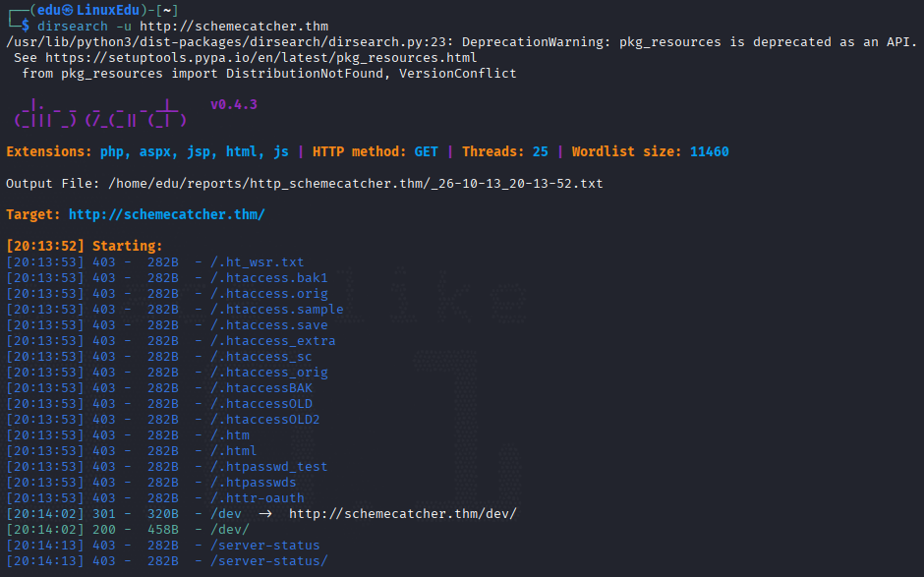Click the edu㉿LinuxEdu prompt username
924x577 pixels.
(88, 10)
